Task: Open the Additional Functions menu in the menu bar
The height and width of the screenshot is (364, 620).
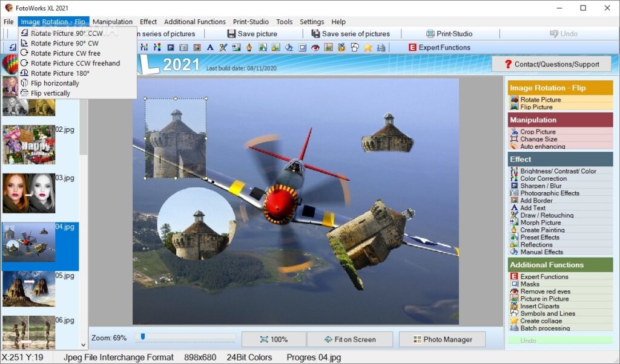Action: (195, 22)
